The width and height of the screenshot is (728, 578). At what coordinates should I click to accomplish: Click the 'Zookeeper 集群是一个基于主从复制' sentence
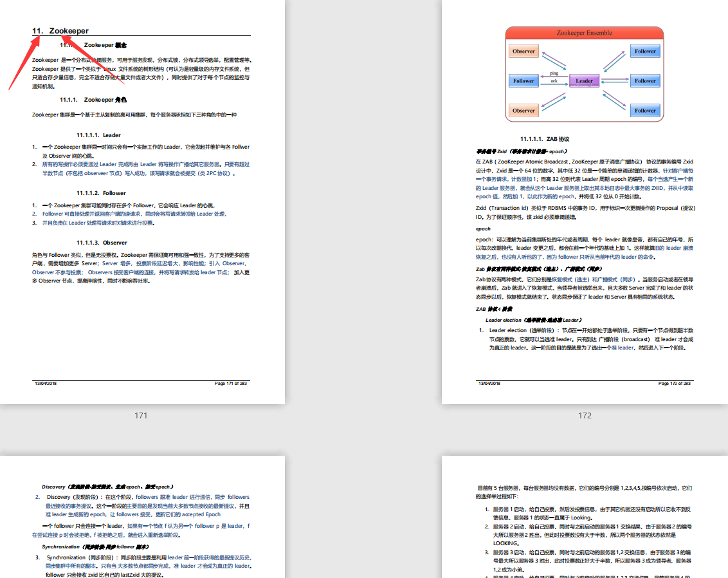click(134, 115)
